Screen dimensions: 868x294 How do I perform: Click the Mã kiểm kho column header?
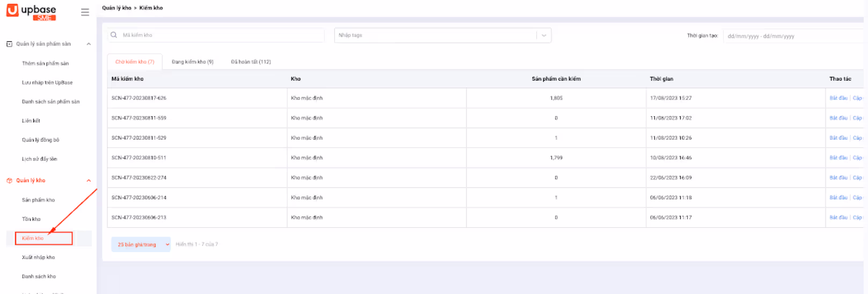tap(128, 79)
